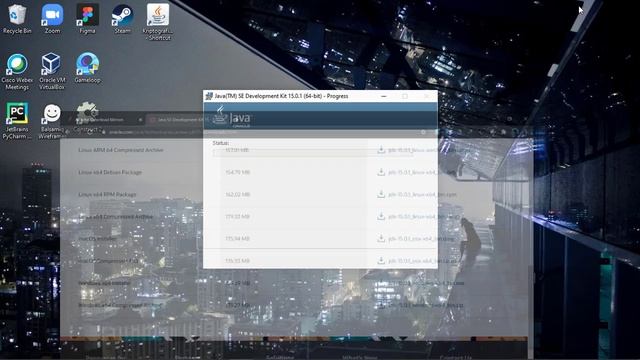Open Oracle VM VirtualBox shortcut

[x=52, y=71]
